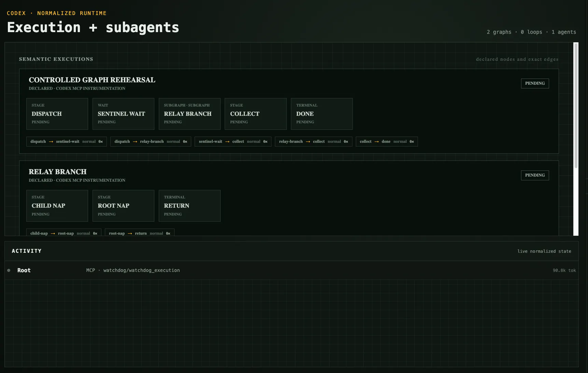Open the Root Nap stage node

[x=123, y=206]
